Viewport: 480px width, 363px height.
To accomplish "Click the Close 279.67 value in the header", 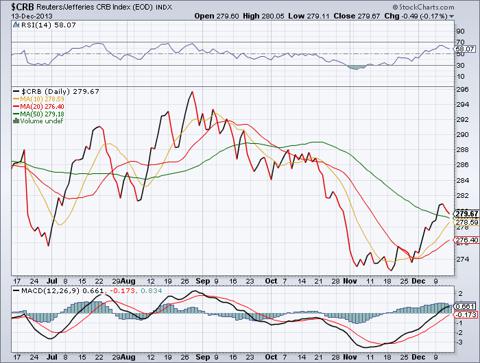I will click(357, 16).
